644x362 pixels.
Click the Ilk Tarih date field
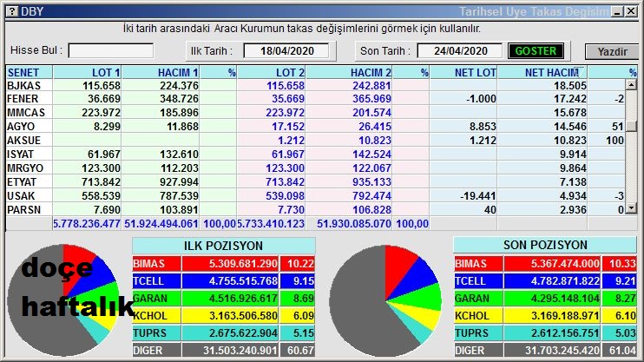[286, 51]
